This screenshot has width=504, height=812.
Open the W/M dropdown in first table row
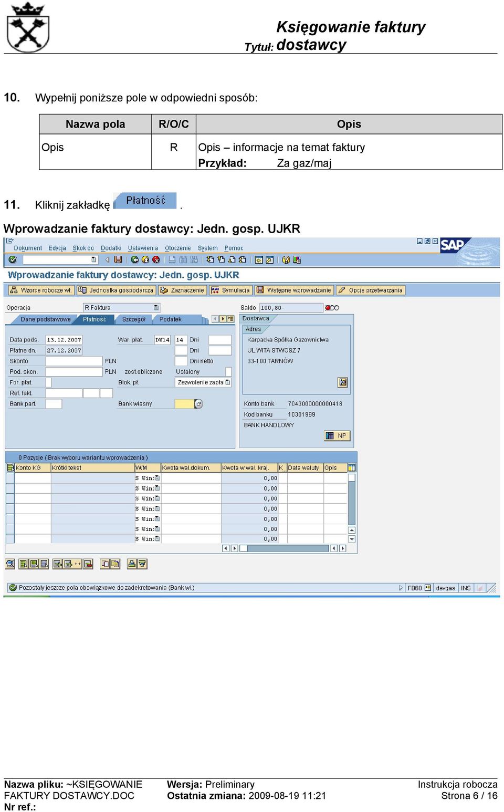157,478
